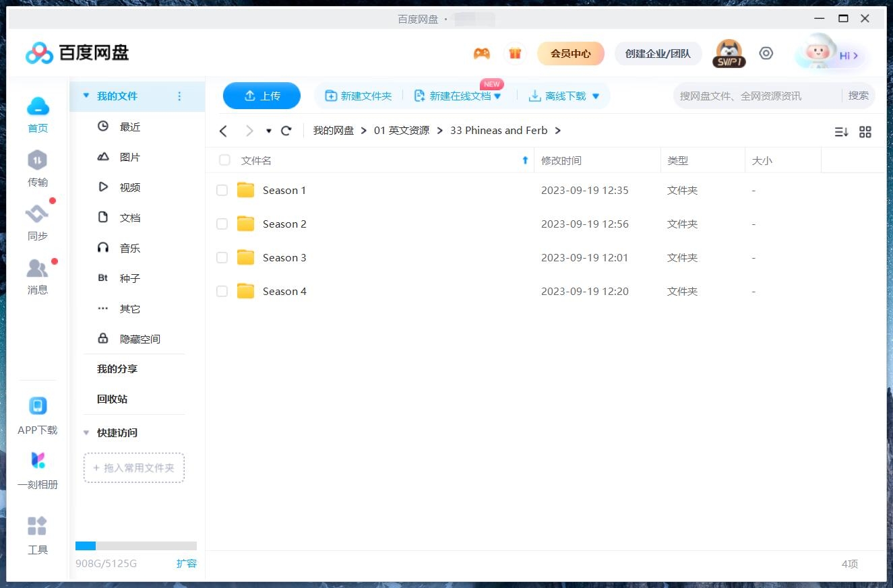This screenshot has width=893, height=588.
Task: Click the refresh icon in the navigation bar
Action: tap(286, 130)
